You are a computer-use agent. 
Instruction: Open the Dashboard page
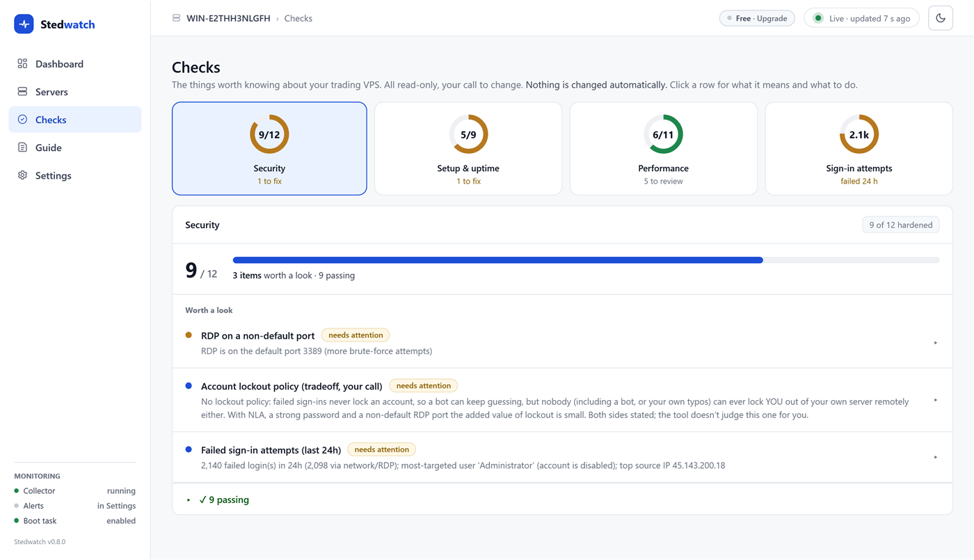click(74, 63)
